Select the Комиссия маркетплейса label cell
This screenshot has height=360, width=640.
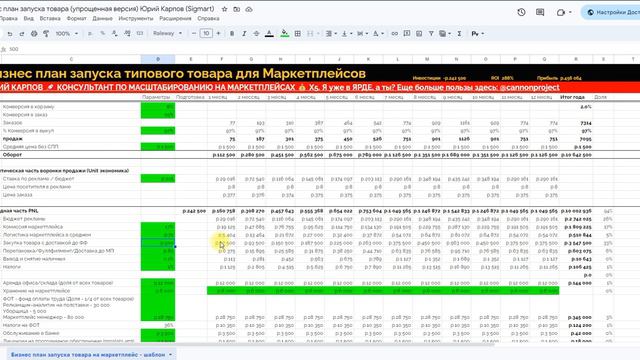(70, 227)
